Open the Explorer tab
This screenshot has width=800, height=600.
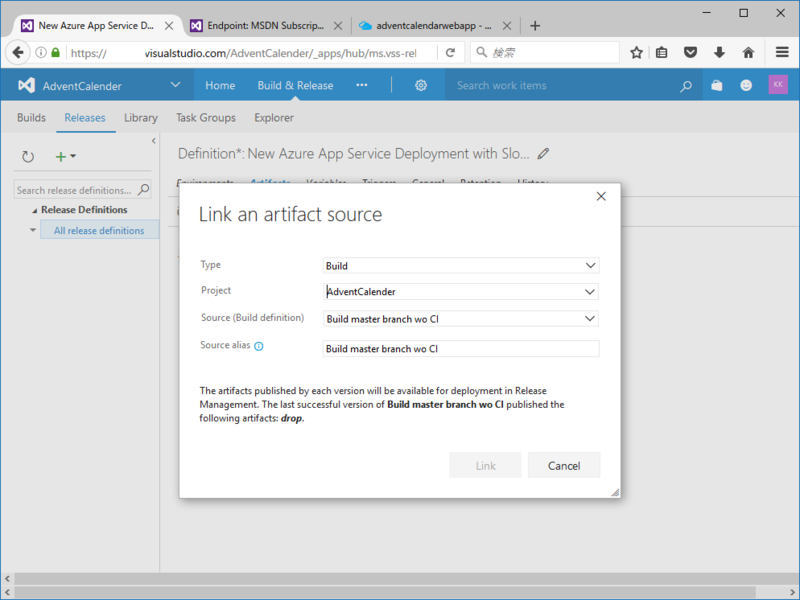tap(274, 117)
